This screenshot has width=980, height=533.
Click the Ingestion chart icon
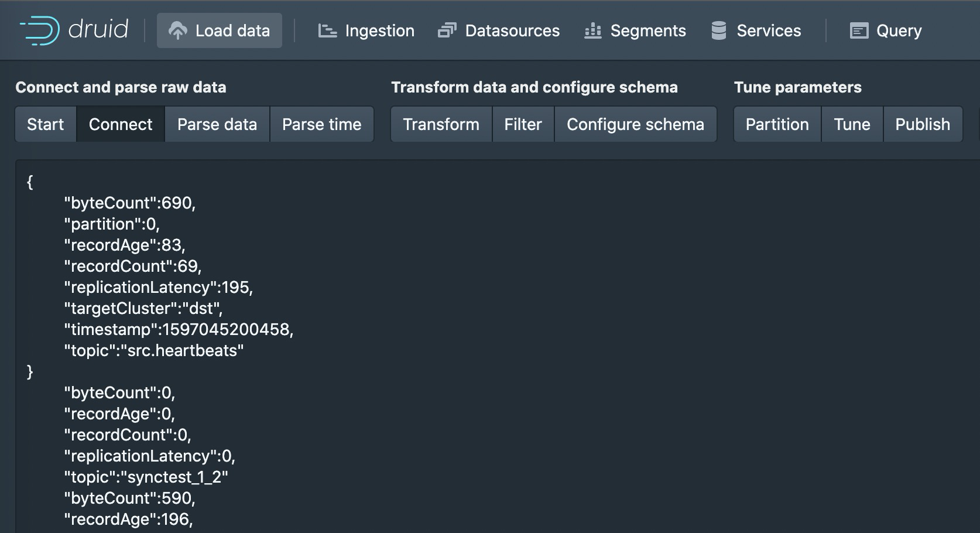[x=327, y=30]
